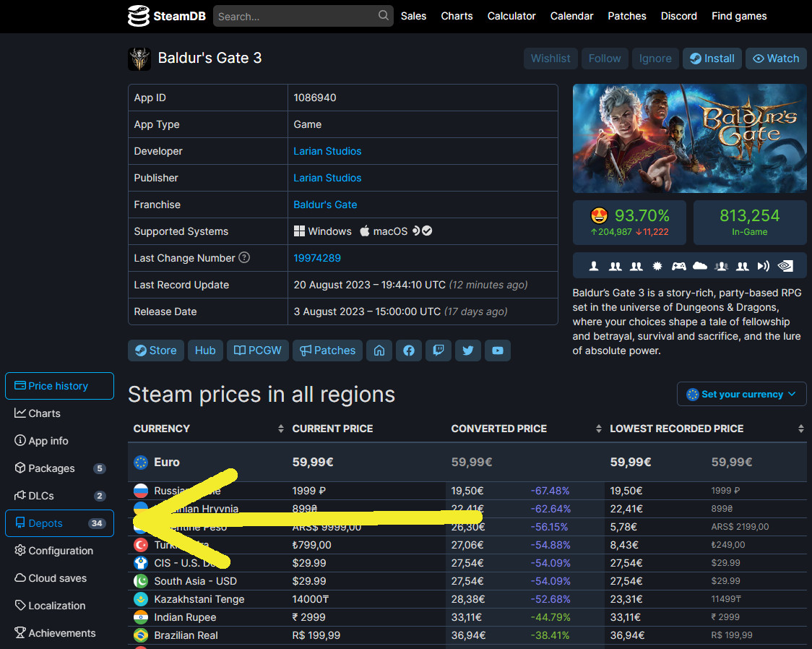
Task: Select the Price history sidebar tab
Action: coord(59,386)
